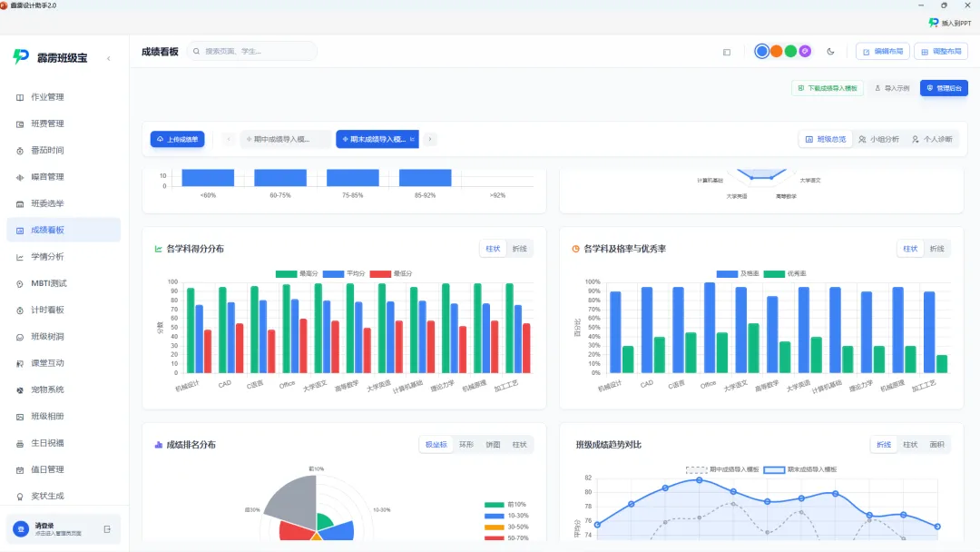Toggle 最高分 legend in score distribution

pyautogui.click(x=297, y=274)
